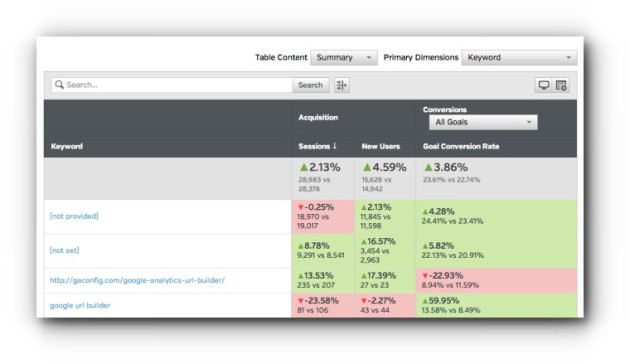Click the -2.27% new users cell
This screenshot has width=630, height=364.
click(385, 305)
